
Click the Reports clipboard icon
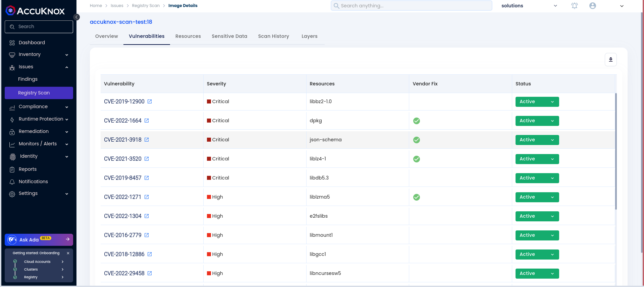point(12,169)
